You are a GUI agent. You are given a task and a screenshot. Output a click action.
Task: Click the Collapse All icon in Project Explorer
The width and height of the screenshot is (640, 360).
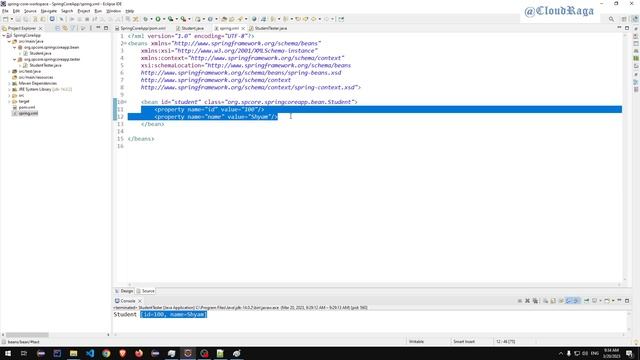click(57, 28)
